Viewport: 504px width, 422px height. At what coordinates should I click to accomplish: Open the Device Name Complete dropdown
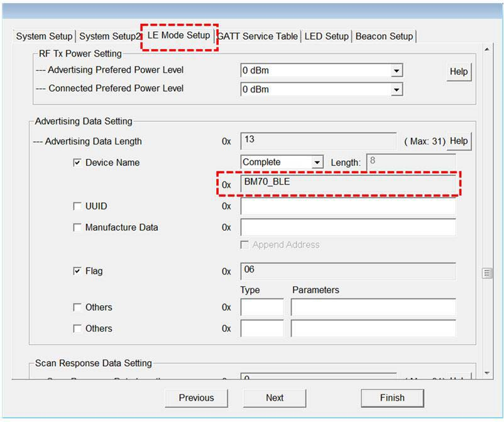click(x=317, y=163)
